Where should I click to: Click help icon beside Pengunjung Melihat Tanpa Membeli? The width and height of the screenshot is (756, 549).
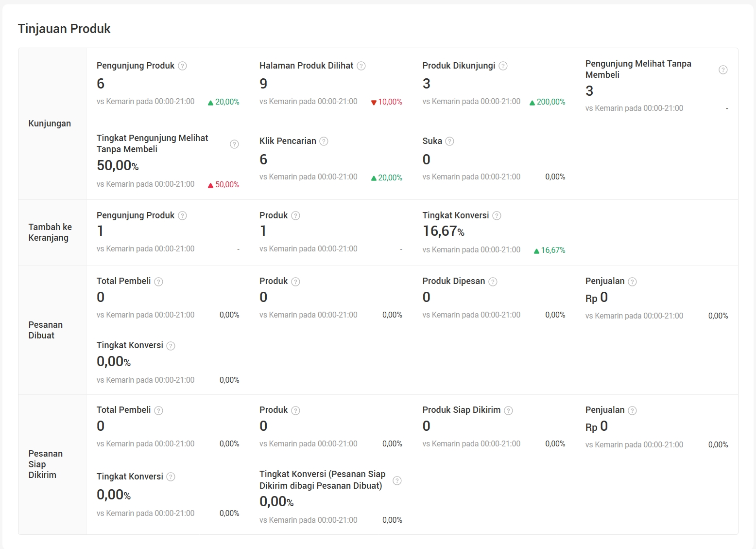(x=723, y=70)
